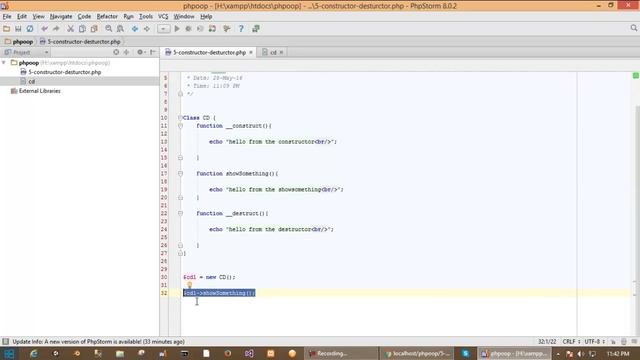Copy using the toolbar copy icon
Screen dimensions: 640x360
pyautogui.click(x=82, y=29)
